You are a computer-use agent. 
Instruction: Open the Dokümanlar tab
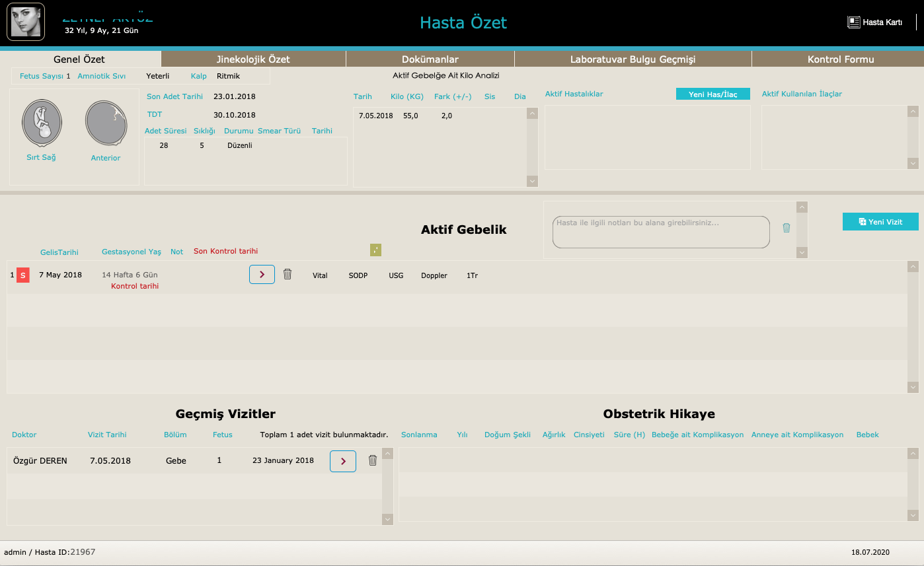430,59
